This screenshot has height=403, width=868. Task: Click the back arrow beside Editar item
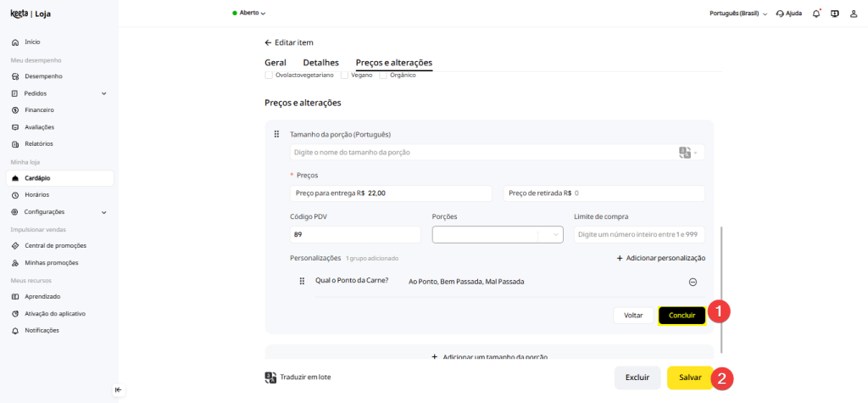pos(269,42)
